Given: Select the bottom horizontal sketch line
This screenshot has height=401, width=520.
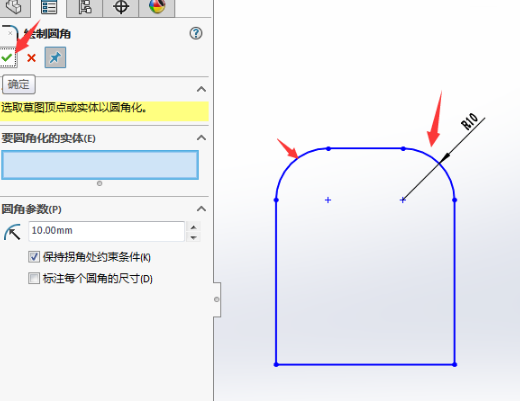Looking at the screenshot, I should coord(365,365).
